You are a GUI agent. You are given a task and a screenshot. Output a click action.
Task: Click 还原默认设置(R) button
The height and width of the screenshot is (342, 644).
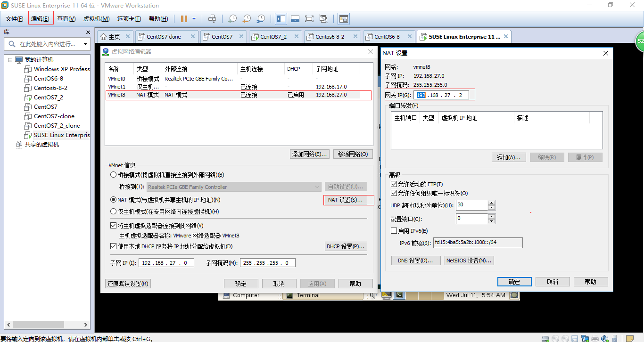coord(128,284)
